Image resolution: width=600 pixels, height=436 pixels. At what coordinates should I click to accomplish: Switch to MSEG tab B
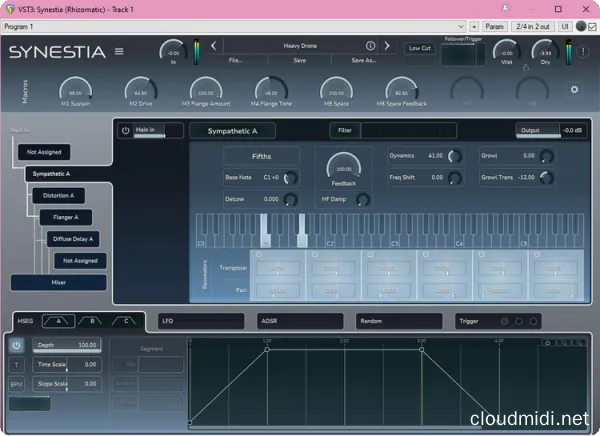coord(91,321)
